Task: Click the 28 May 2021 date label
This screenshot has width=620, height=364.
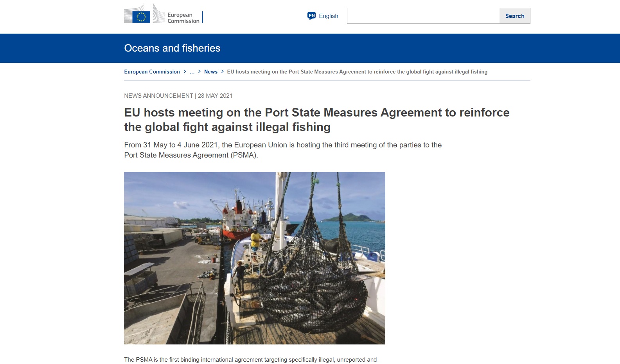Action: coord(215,96)
